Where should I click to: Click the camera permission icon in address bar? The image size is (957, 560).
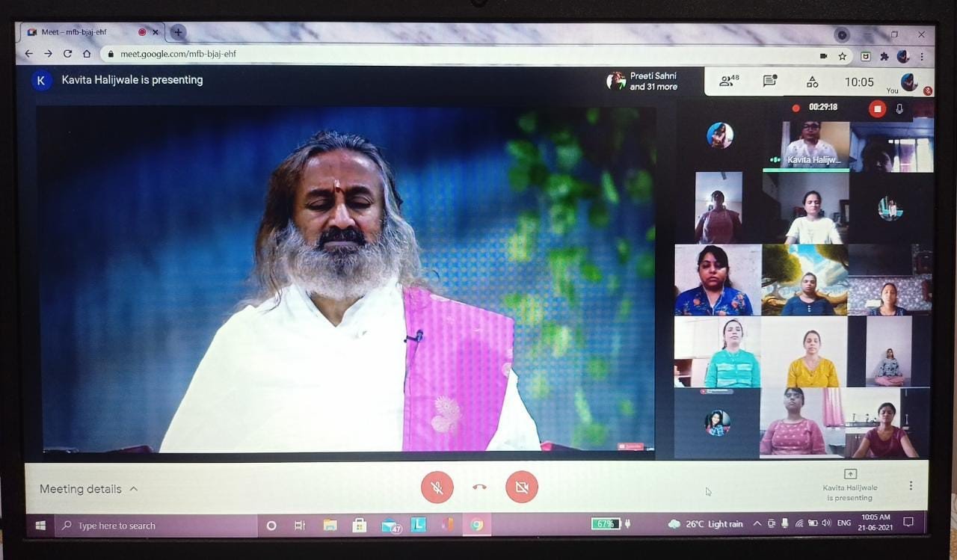coord(824,56)
